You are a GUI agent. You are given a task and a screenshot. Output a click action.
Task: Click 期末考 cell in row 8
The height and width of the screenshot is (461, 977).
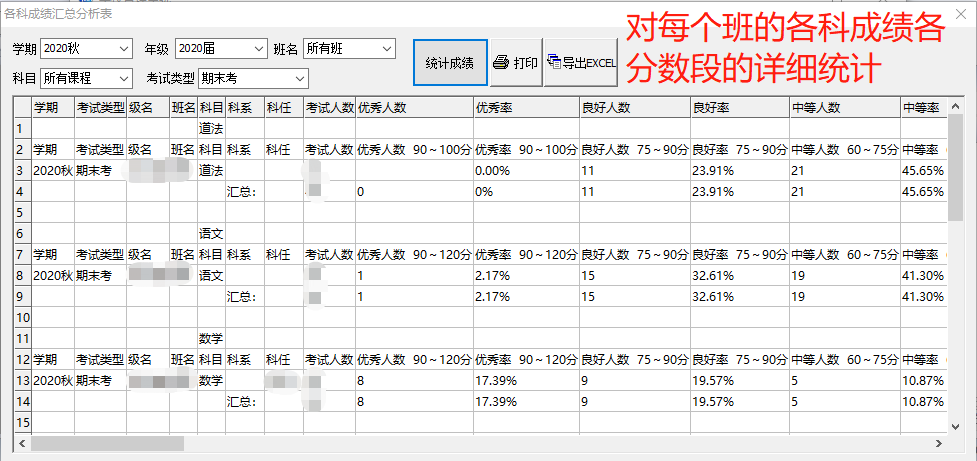[x=100, y=275]
